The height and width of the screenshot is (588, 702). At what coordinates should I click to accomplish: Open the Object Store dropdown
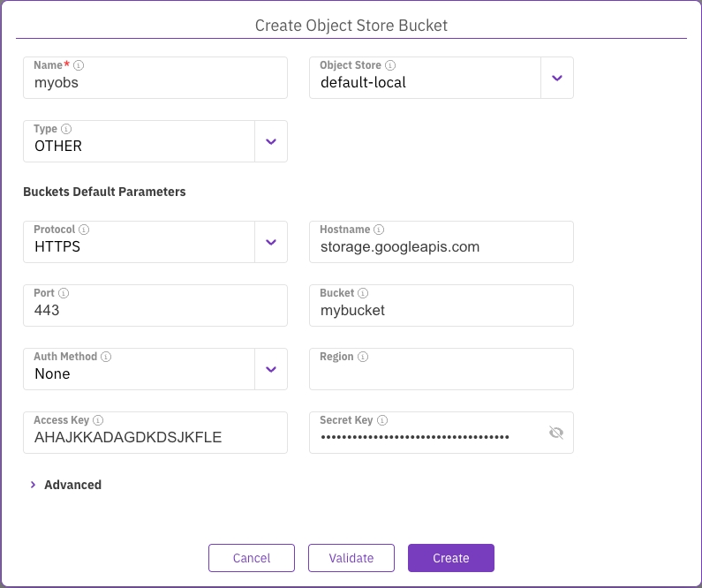click(x=556, y=78)
